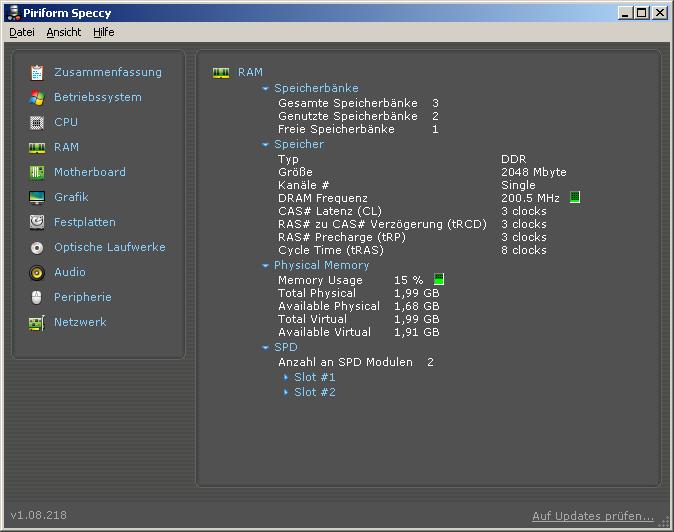Click the Physical Memory heading label
The height and width of the screenshot is (532, 674).
pos(322,265)
